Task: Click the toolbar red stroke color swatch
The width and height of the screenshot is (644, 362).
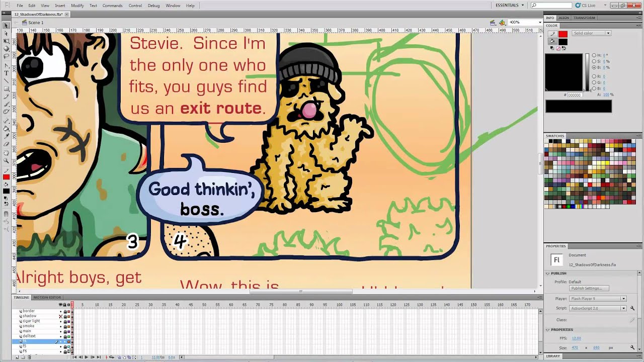Action: (x=6, y=177)
